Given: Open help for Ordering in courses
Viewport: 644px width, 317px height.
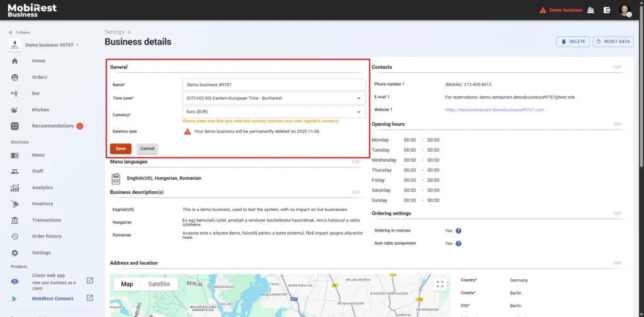Looking at the screenshot, I should point(458,231).
